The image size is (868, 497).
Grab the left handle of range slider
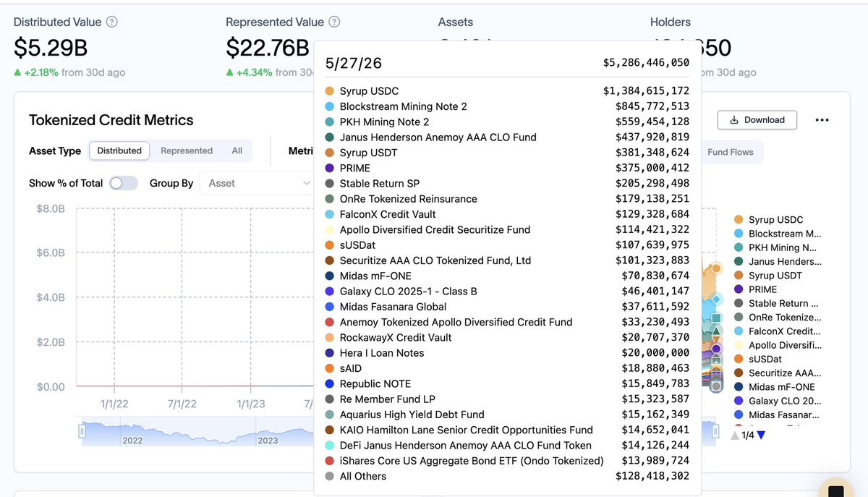[x=82, y=432]
